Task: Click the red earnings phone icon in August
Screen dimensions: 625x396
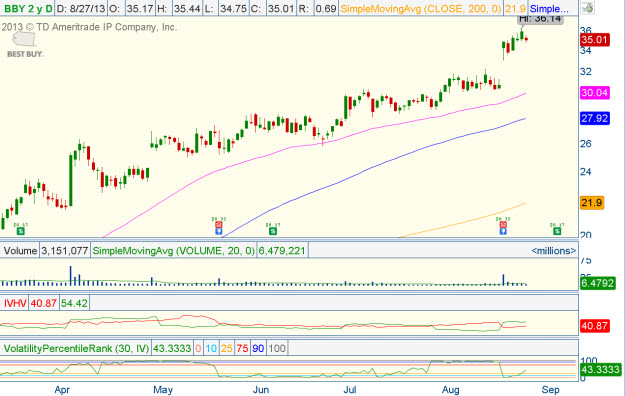Action: tap(503, 225)
